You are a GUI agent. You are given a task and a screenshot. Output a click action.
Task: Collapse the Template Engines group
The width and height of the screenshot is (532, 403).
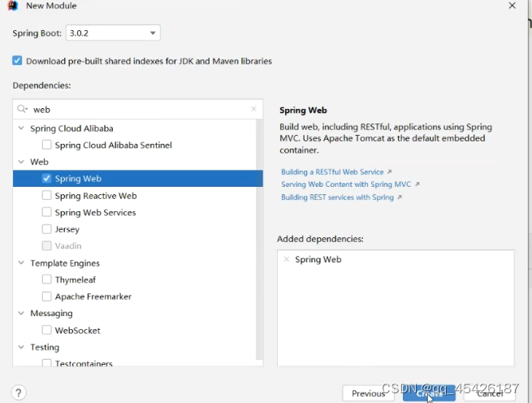coord(21,262)
